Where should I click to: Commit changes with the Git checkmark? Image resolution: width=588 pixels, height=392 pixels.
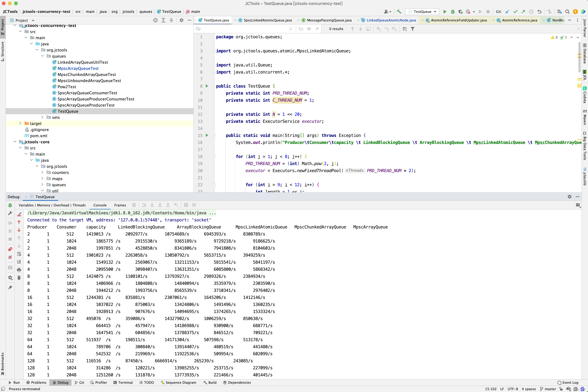point(515,11)
